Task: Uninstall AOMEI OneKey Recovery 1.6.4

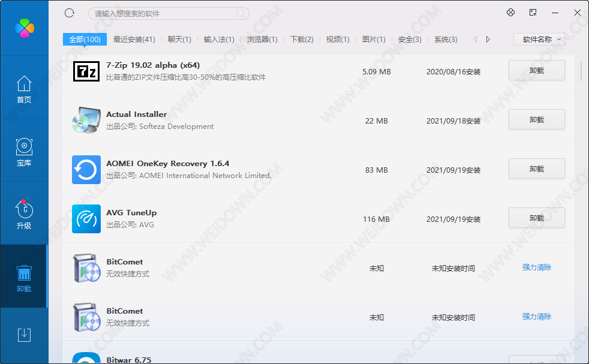Action: 537,169
